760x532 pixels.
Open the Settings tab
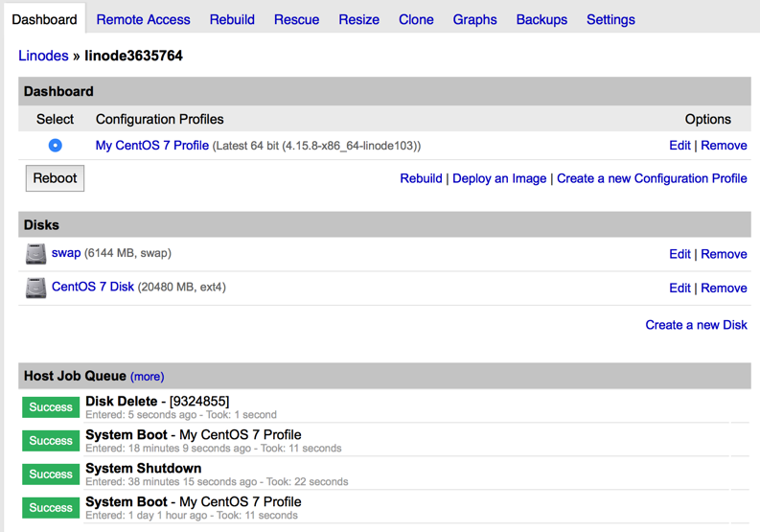(x=610, y=19)
